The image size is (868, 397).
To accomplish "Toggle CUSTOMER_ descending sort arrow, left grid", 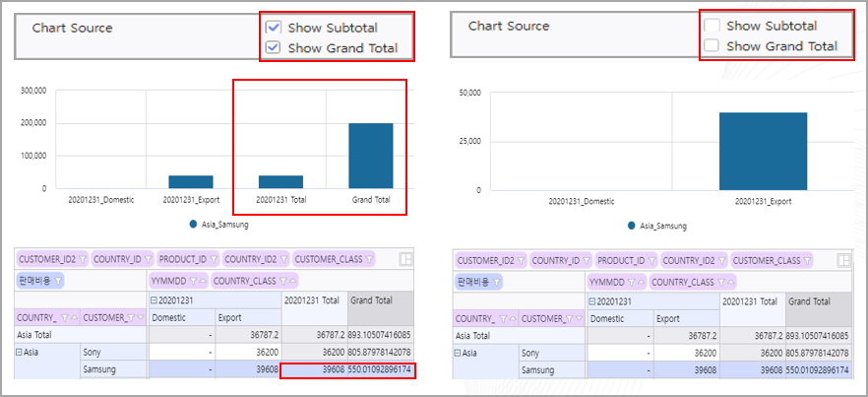I will [141, 318].
